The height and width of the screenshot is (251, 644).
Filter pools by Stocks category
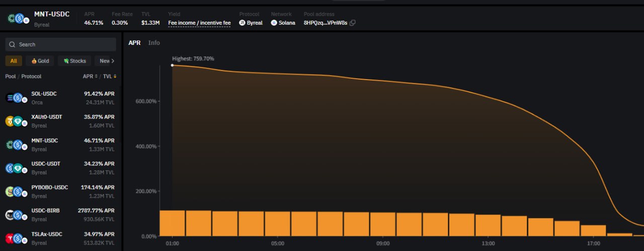tap(74, 61)
